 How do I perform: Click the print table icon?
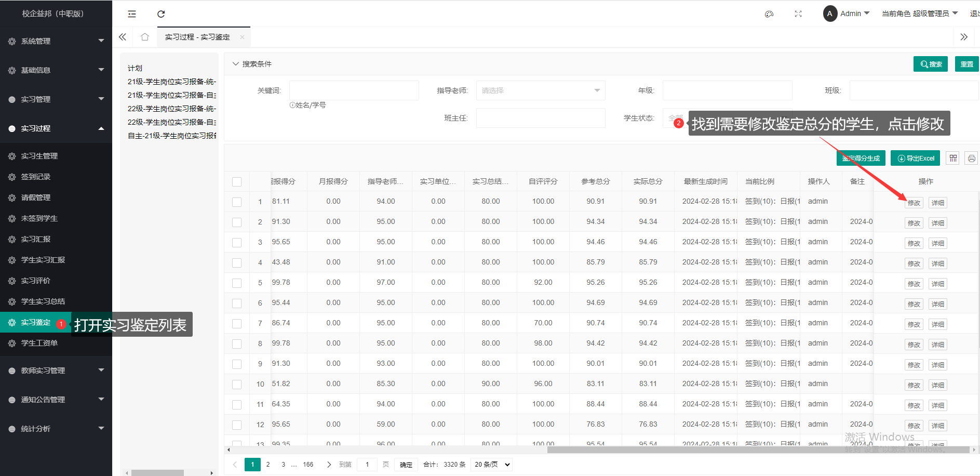point(971,158)
